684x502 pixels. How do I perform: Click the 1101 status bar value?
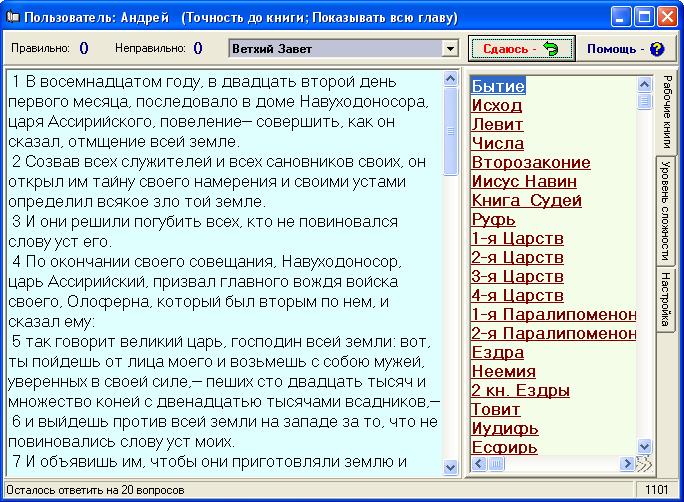pyautogui.click(x=657, y=490)
